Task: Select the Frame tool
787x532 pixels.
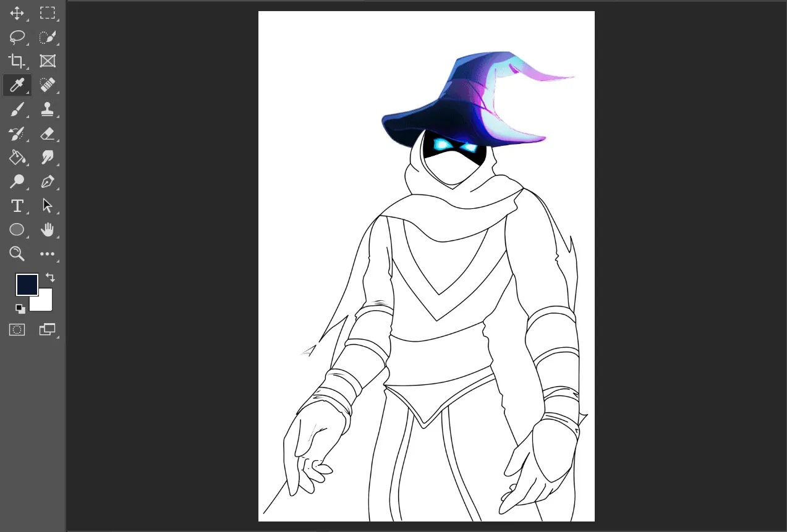Action: click(x=48, y=61)
